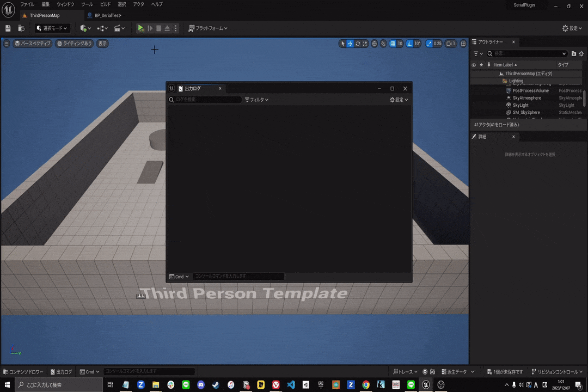Screen dimensions: 588x392
Task: Open the ヘルプ menu
Action: [x=157, y=4]
